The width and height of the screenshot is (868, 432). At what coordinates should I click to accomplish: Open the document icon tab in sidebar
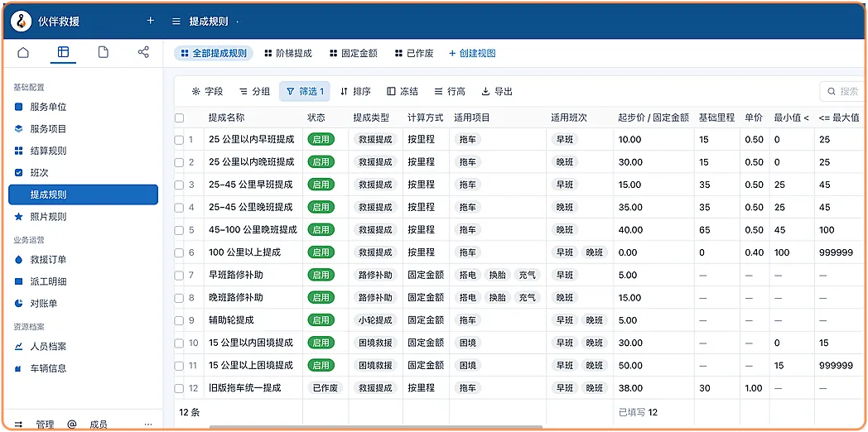tap(103, 52)
